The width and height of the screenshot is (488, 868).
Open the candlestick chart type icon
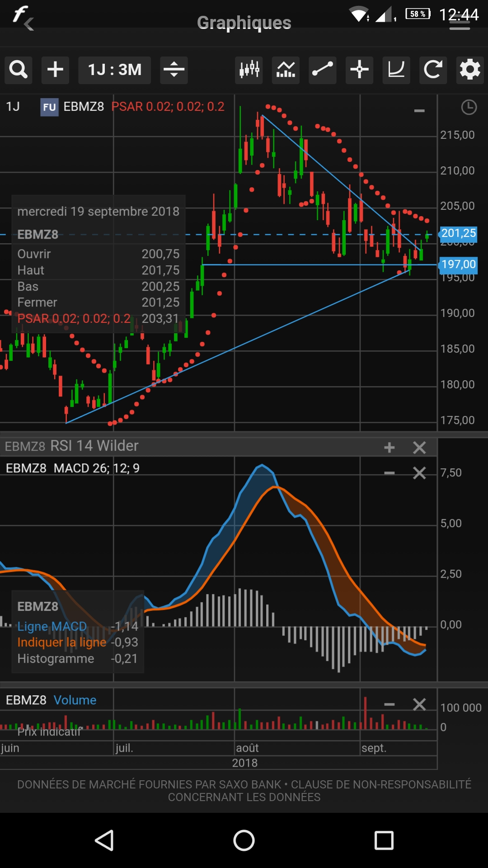tap(249, 70)
